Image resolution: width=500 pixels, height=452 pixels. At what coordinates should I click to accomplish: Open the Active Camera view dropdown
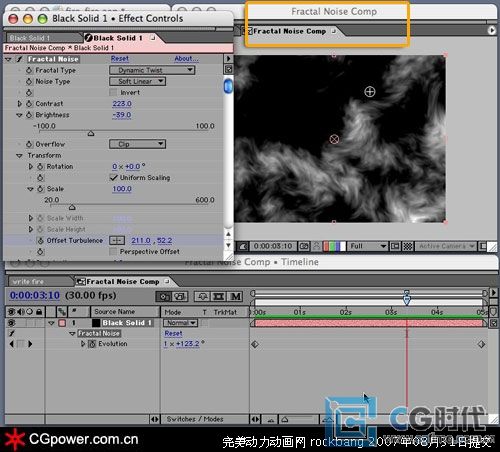point(446,246)
